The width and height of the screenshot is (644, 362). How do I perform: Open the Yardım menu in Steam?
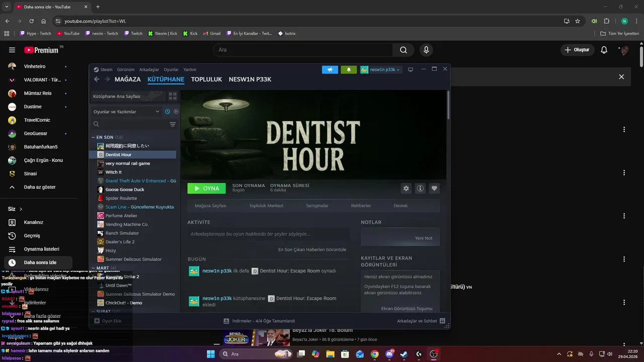[x=190, y=69]
